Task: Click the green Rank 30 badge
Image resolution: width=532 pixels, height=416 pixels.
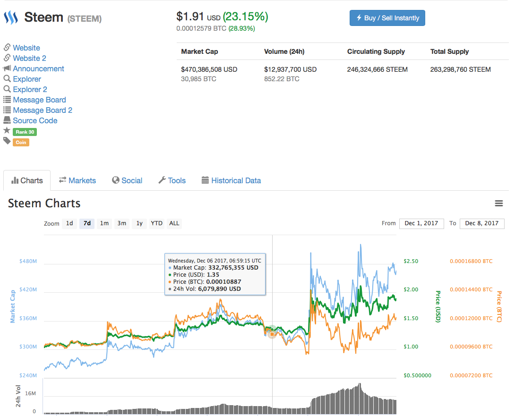Action: pos(25,132)
